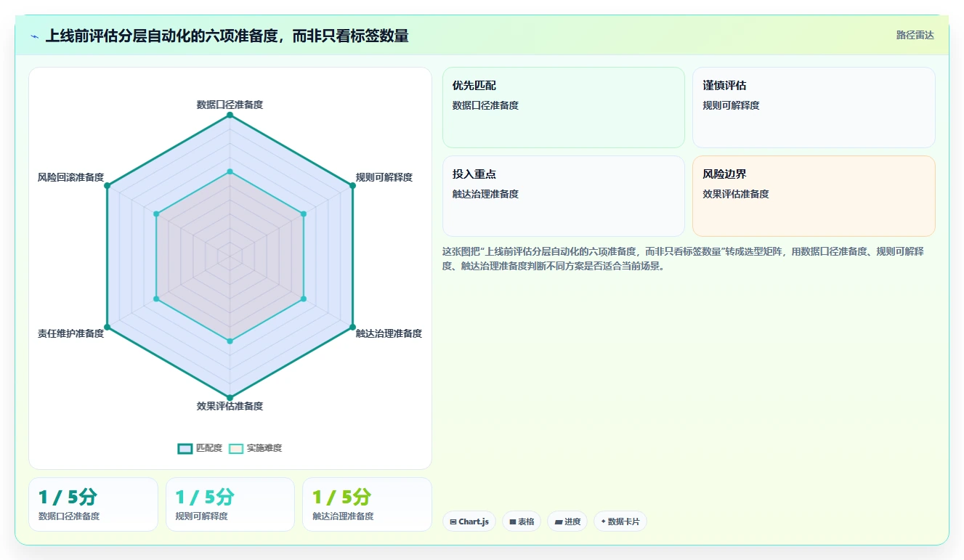Click the 数据卡片 tag chip
Viewport: 964px width, 560px height.
coord(620,522)
